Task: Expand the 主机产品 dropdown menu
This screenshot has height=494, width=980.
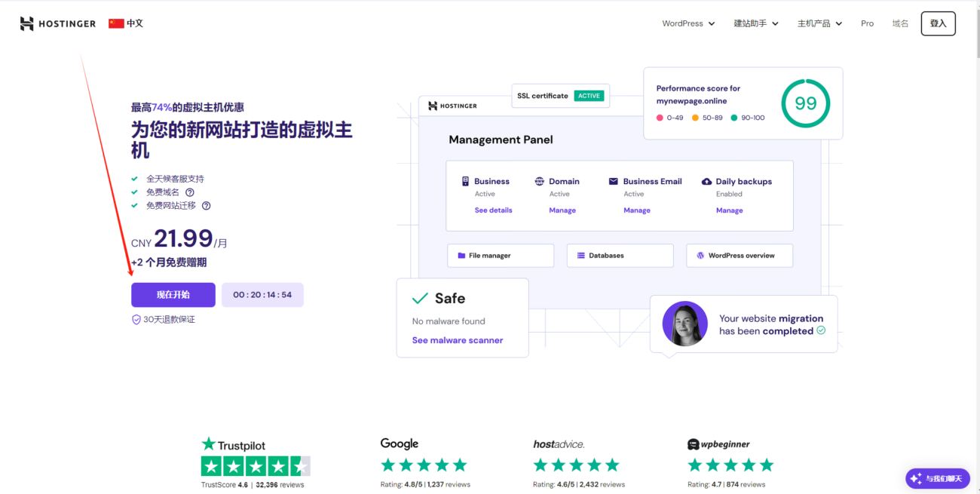Action: [x=819, y=23]
